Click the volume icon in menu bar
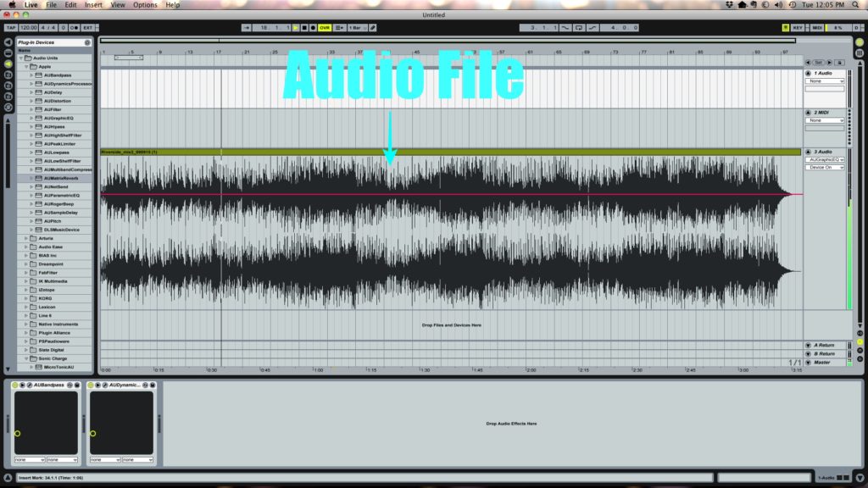 point(778,4)
